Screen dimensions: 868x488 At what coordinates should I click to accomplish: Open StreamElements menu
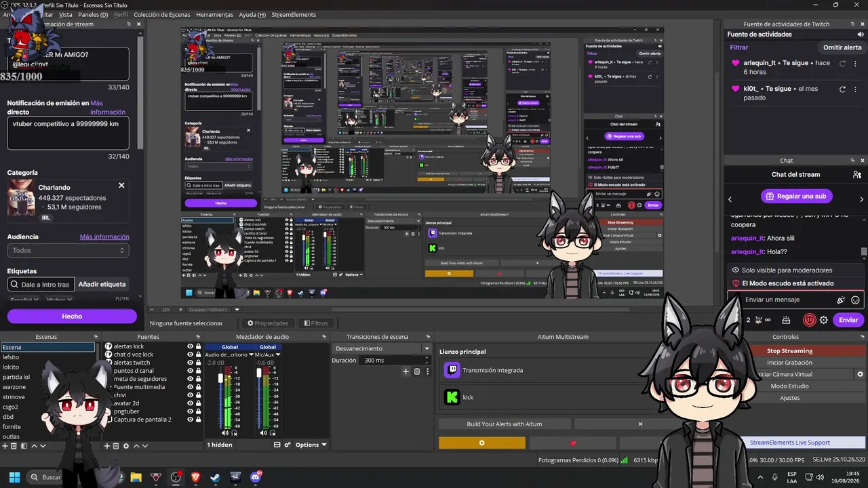(294, 14)
